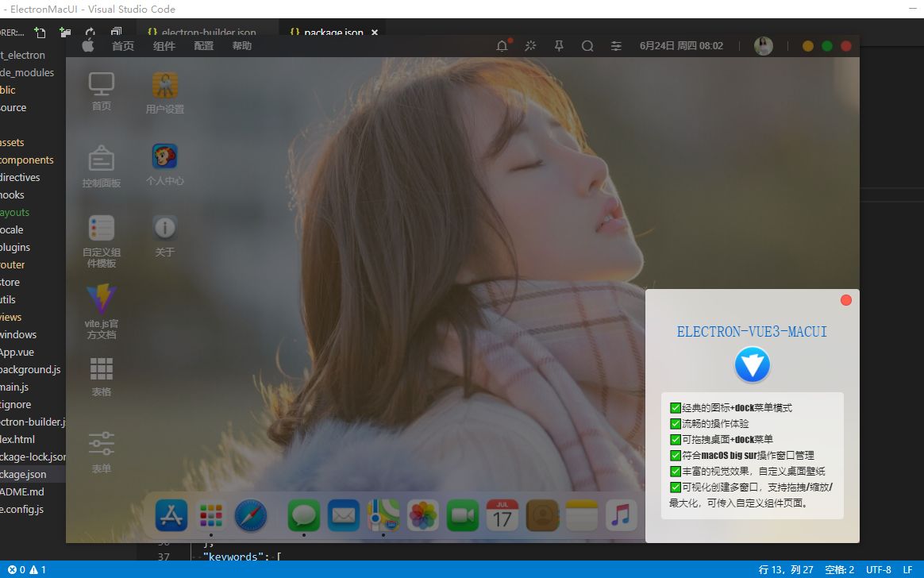Open the search magnifier in the menu bar

[587, 46]
